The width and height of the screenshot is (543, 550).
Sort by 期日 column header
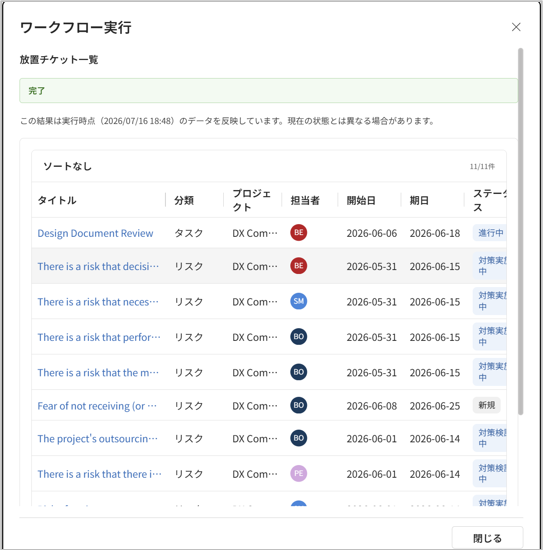419,200
